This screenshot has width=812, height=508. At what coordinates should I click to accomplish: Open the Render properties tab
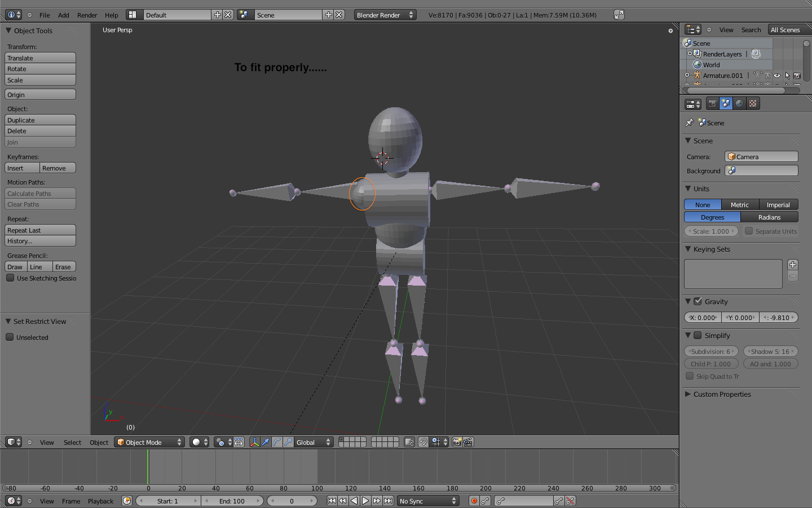pos(713,103)
